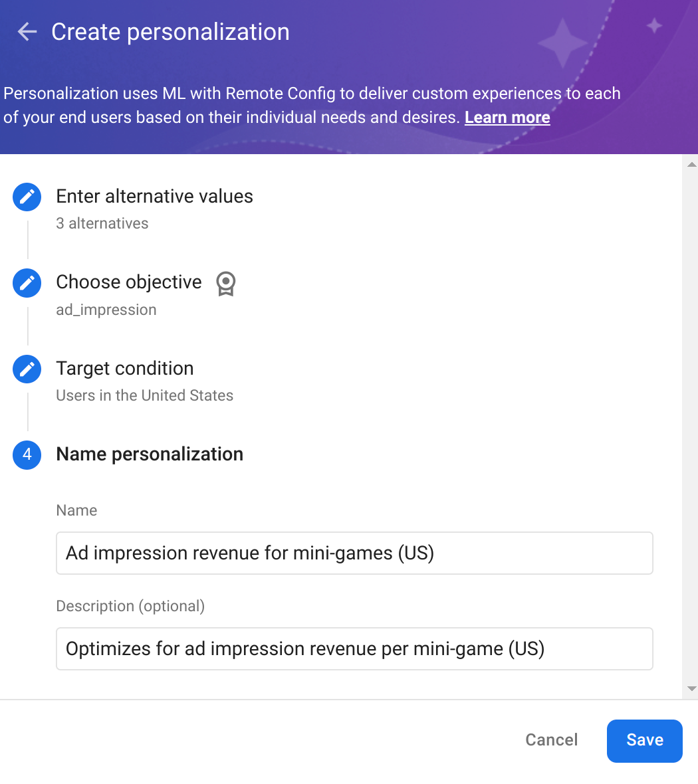Click the Name personalization heading
This screenshot has height=784, width=698.
[150, 454]
